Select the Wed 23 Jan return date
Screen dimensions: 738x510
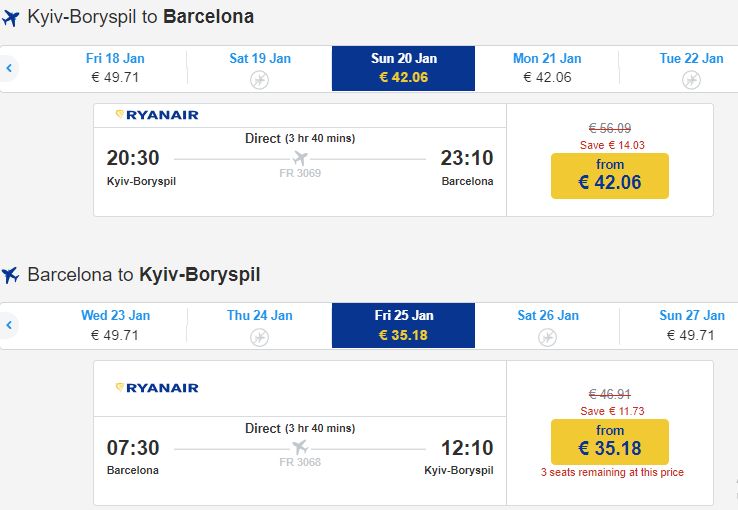tap(115, 325)
